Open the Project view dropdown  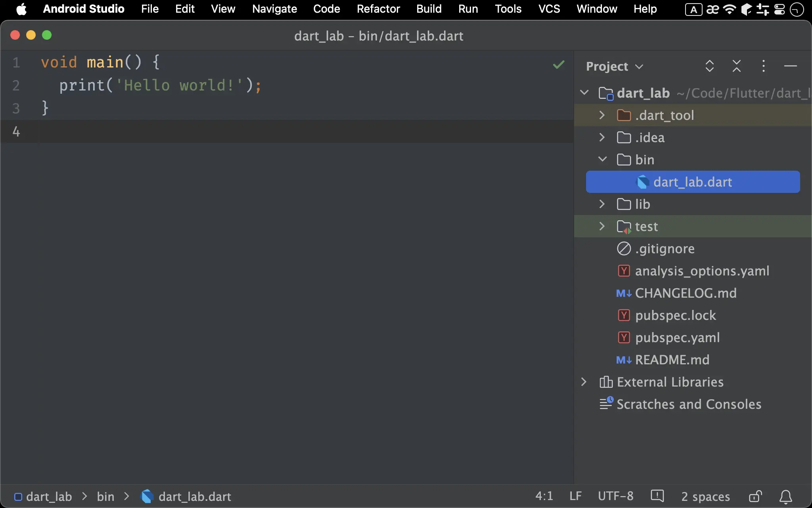click(x=615, y=66)
